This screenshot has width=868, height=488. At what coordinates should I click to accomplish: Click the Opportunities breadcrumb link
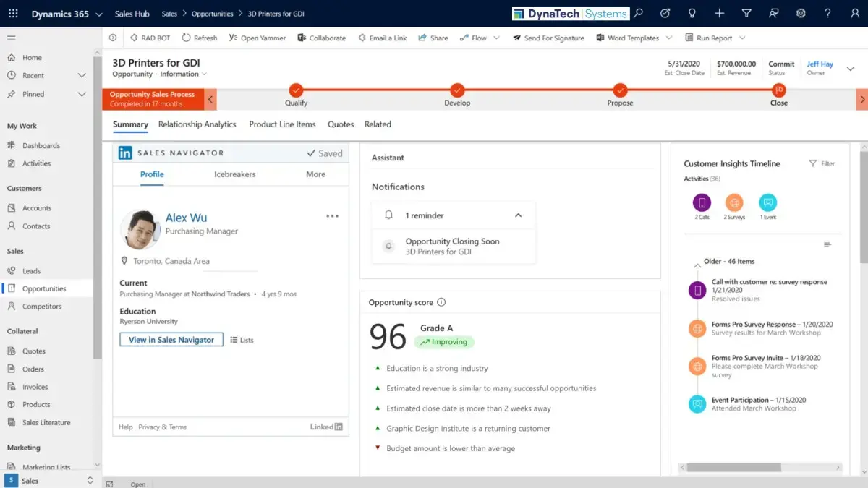pyautogui.click(x=213, y=14)
